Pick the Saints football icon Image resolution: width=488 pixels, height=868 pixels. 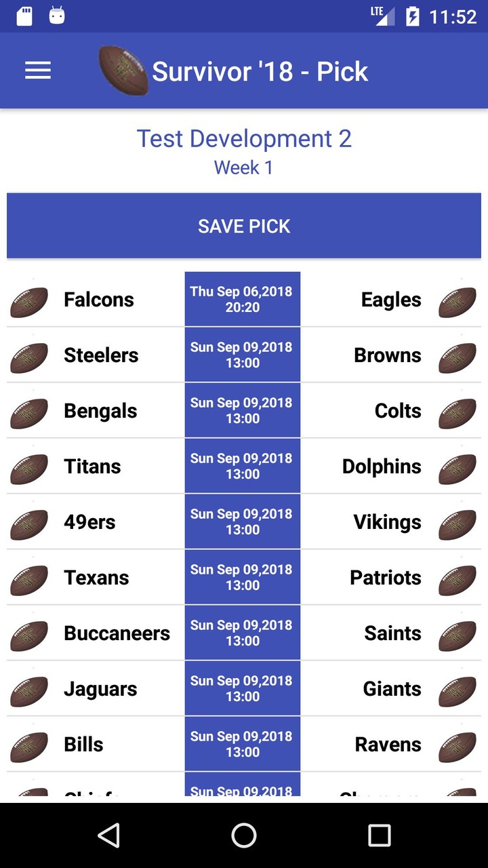pos(458,636)
